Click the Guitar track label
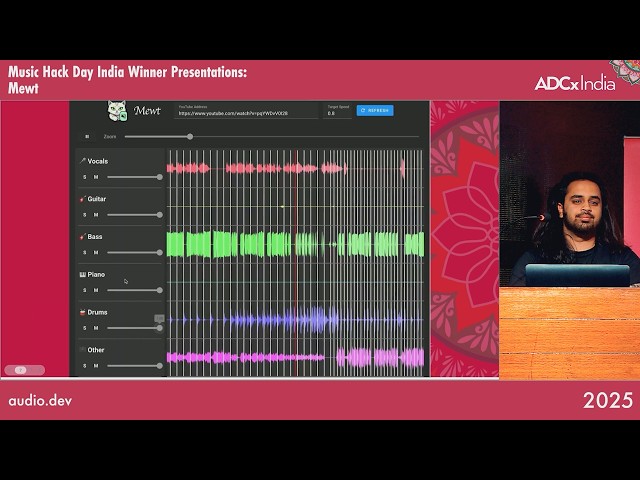 pyautogui.click(x=97, y=199)
